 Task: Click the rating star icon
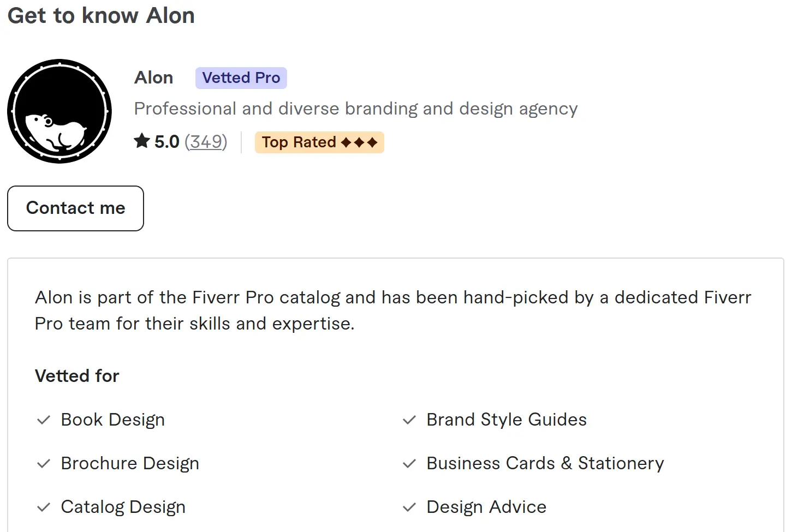click(x=142, y=141)
